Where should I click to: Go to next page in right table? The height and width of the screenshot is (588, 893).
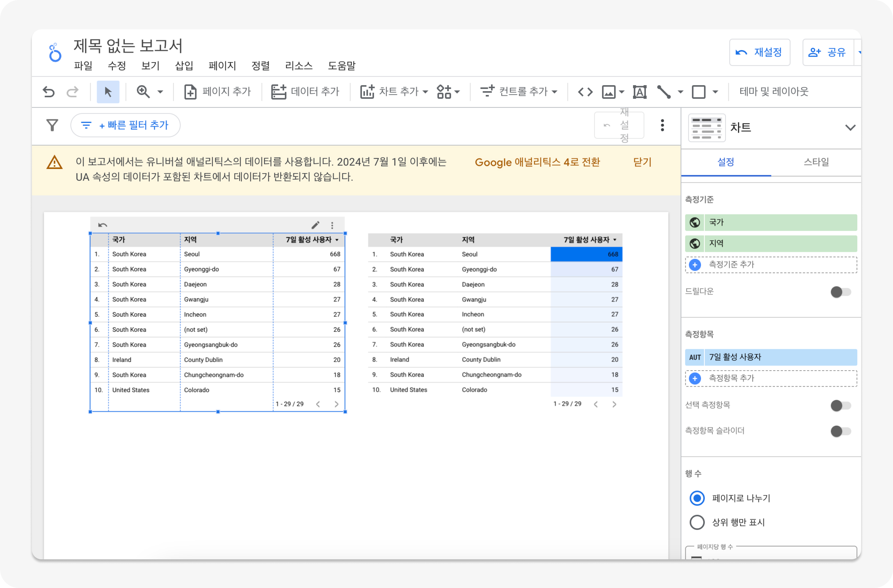pyautogui.click(x=614, y=404)
